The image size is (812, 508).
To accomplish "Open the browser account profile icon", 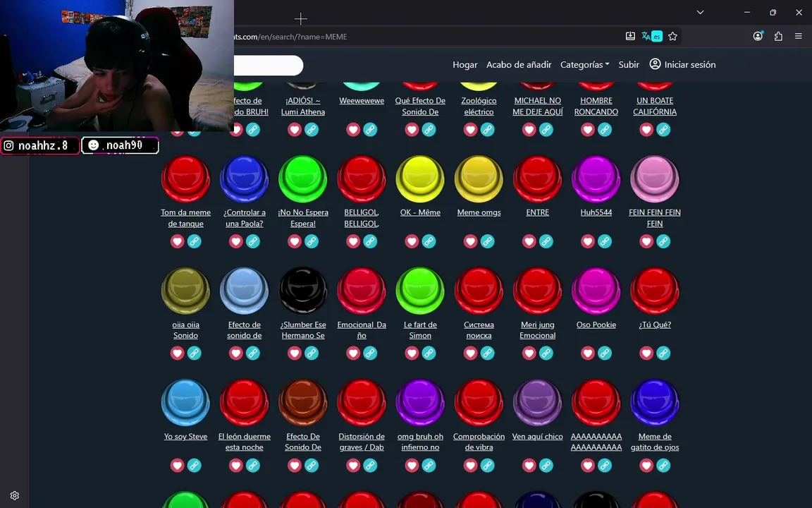I will [x=758, y=36].
